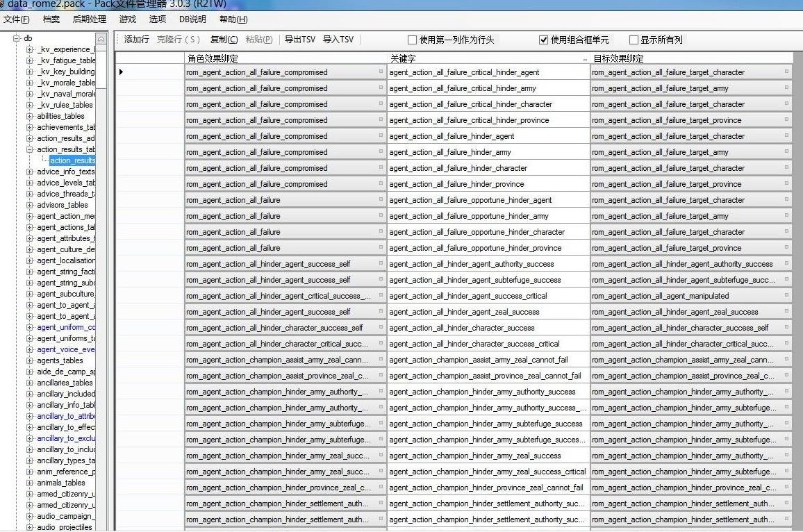Open dropdown of rom_agent_action_all_hinder_agent_authority_success target cell
The height and width of the screenshot is (532, 803).
(x=786, y=264)
